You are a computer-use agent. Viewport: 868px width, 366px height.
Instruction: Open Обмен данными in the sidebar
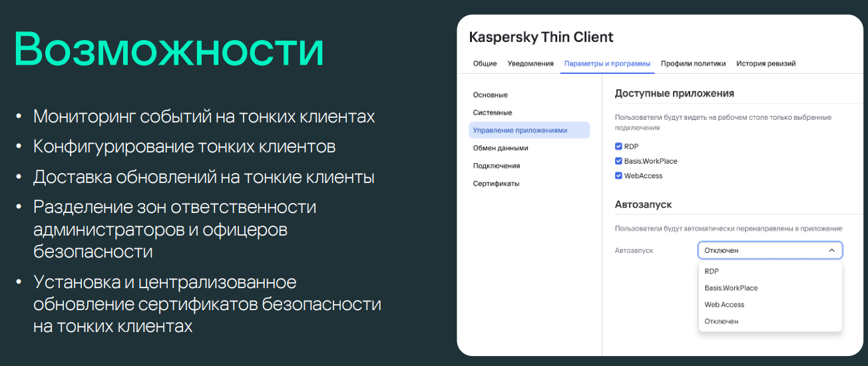pos(501,148)
